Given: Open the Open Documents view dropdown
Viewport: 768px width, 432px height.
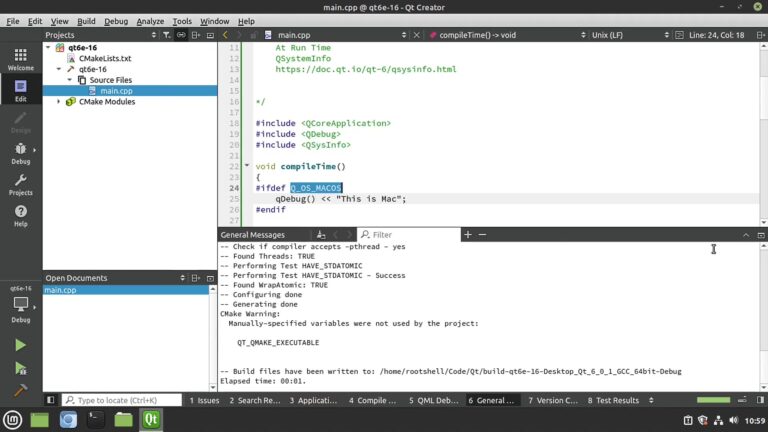Looking at the screenshot, I should (x=115, y=278).
